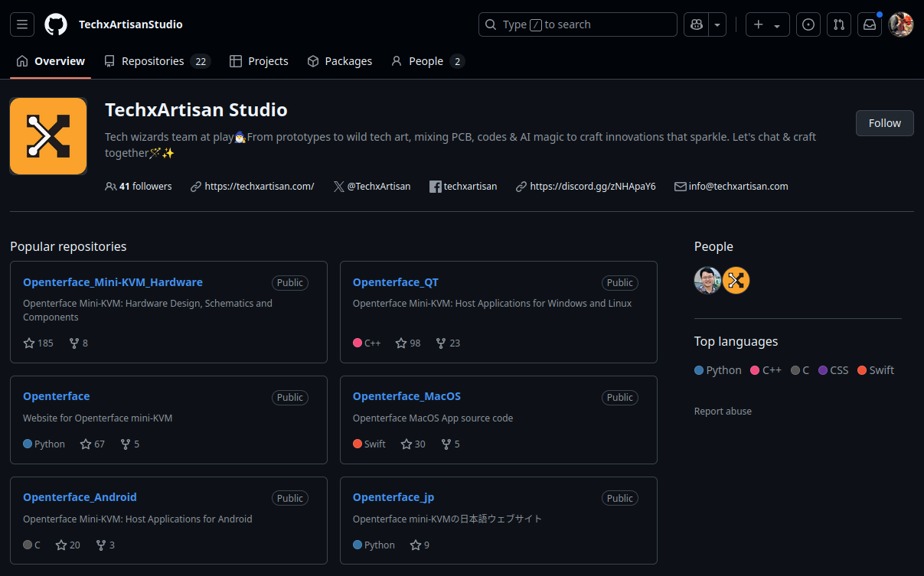924x576 pixels.
Task: Open the Openterface_jp repository
Action: (x=393, y=497)
